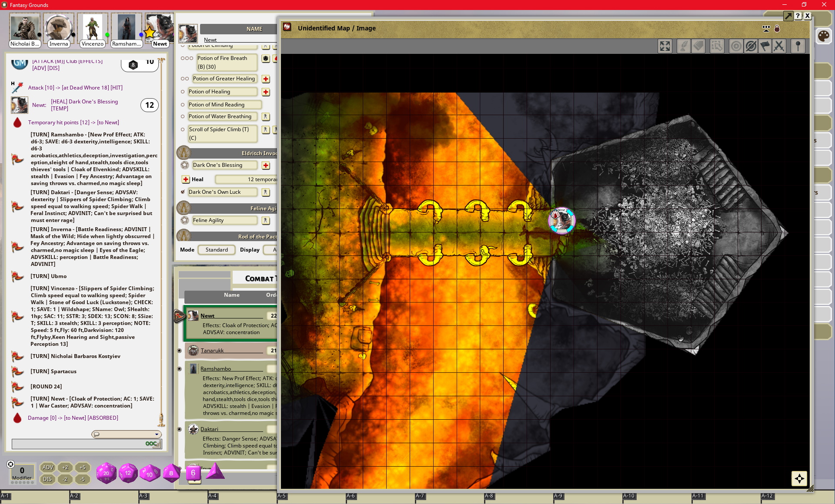Click the crossed swords combat icon
Viewport: 835px width, 504px height.
(x=779, y=46)
